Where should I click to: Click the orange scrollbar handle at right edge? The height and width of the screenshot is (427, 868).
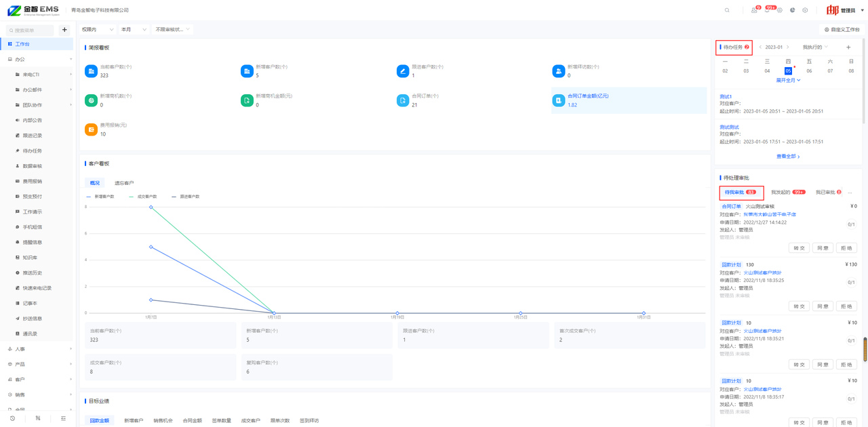[x=865, y=350]
